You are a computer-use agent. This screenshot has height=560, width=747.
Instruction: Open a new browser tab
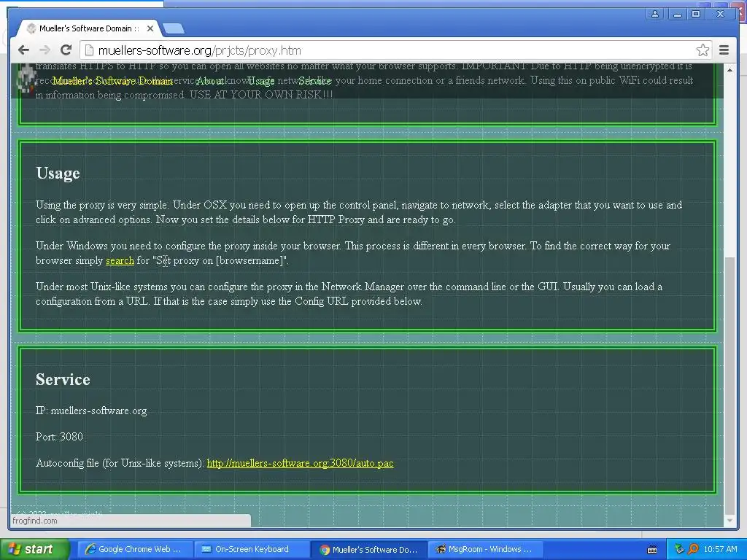coord(174,29)
